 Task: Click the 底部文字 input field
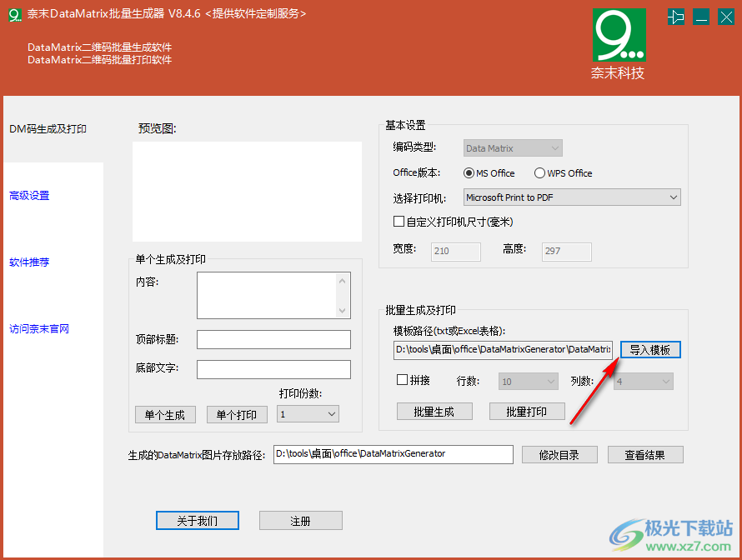[x=274, y=369]
